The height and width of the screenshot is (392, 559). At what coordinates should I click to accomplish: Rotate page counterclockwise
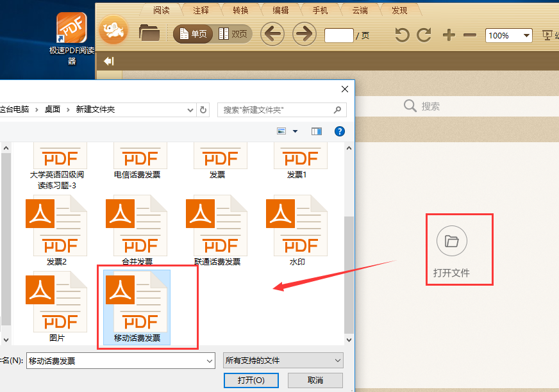point(402,35)
